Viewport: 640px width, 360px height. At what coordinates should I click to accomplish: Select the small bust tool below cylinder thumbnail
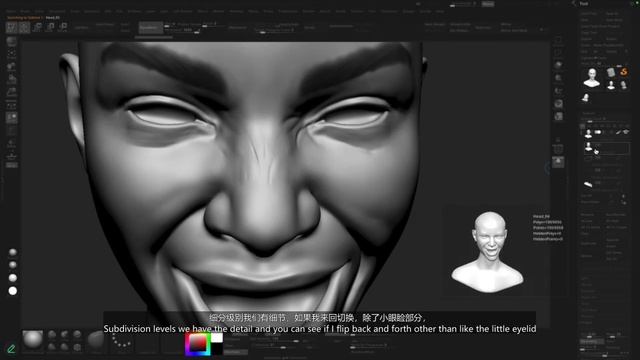[611, 85]
